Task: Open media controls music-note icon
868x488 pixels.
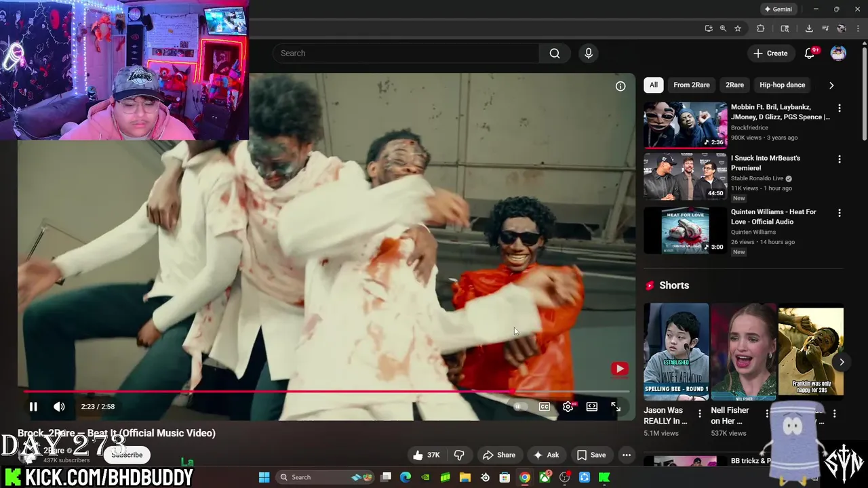Action: click(825, 28)
